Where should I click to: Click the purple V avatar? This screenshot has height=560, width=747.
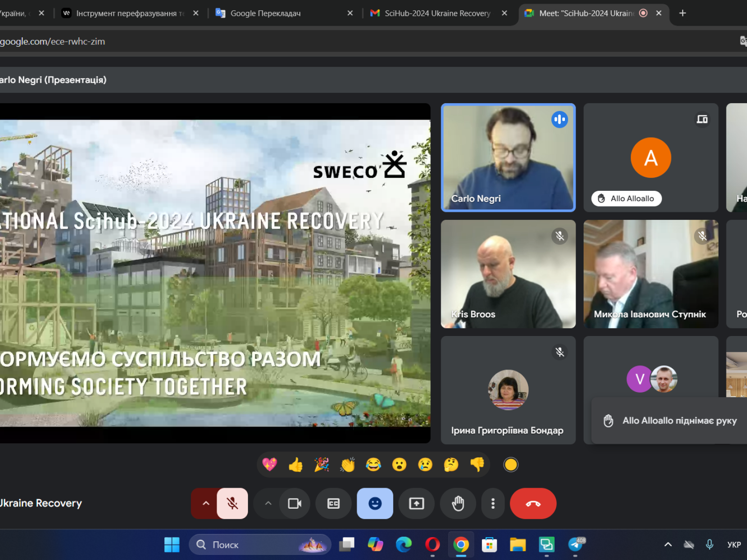tap(639, 379)
